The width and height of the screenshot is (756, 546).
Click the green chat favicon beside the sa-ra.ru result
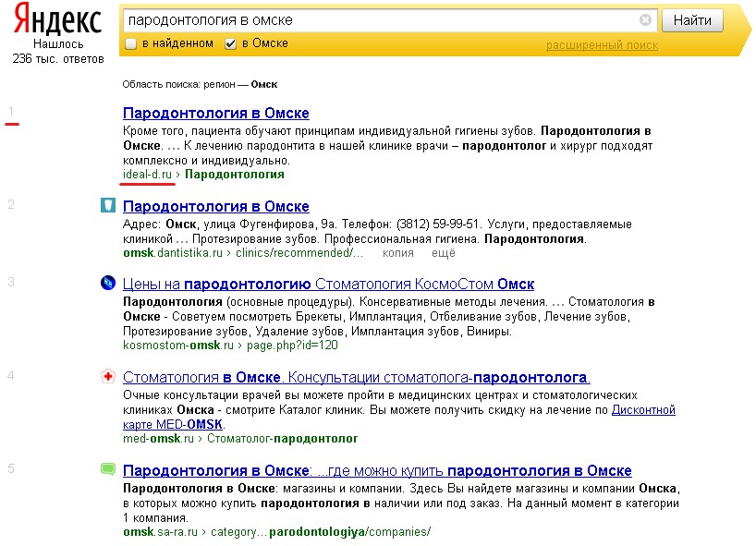click(108, 469)
